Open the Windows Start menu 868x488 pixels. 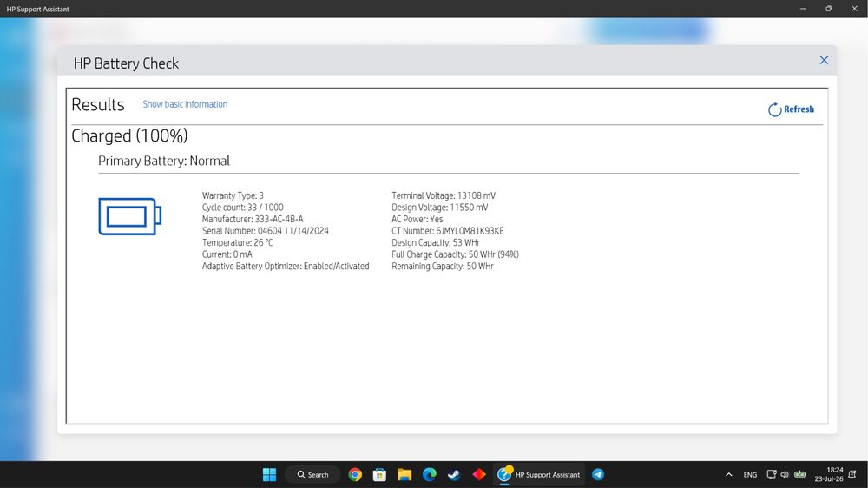[x=270, y=475]
